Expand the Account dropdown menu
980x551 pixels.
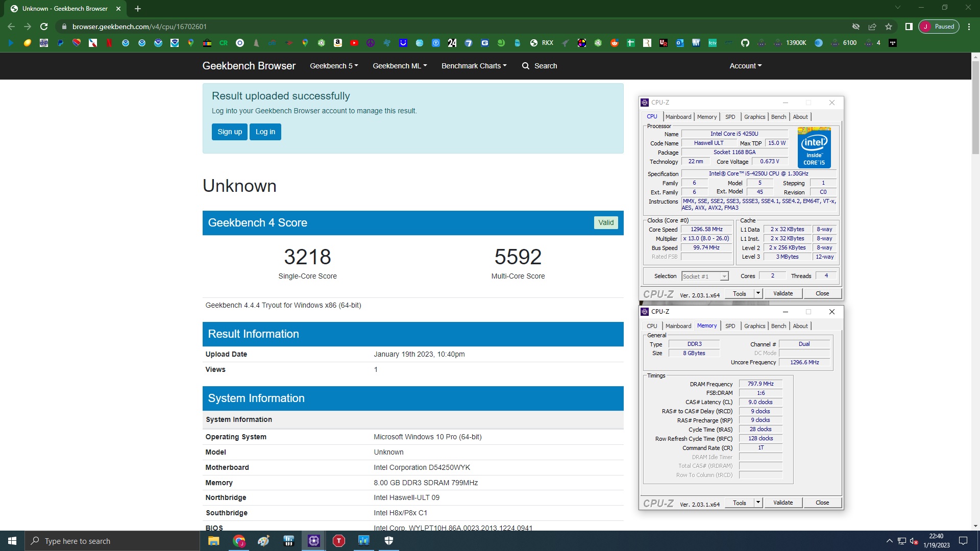pos(745,66)
